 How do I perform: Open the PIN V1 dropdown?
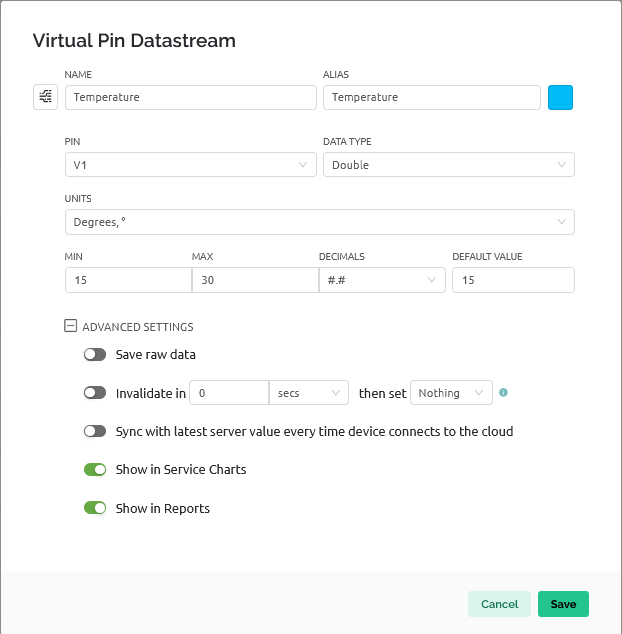tap(191, 165)
